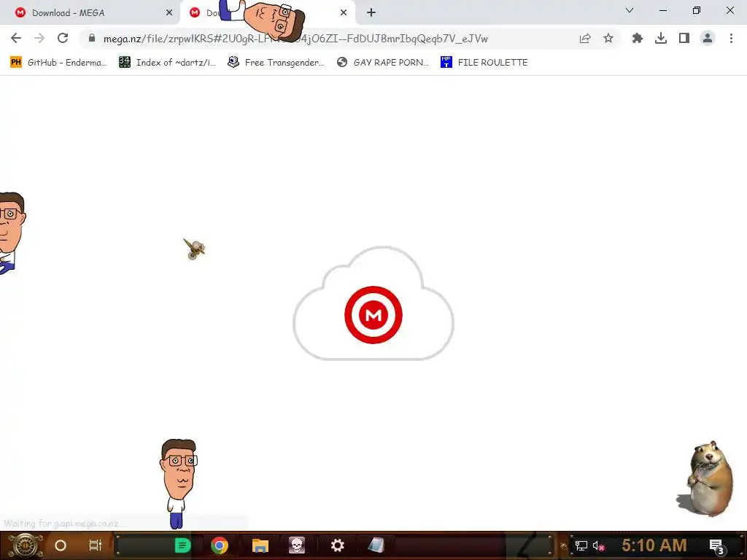The width and height of the screenshot is (747, 560).
Task: Open the 'Free Transgender...' bookmark
Action: (276, 63)
